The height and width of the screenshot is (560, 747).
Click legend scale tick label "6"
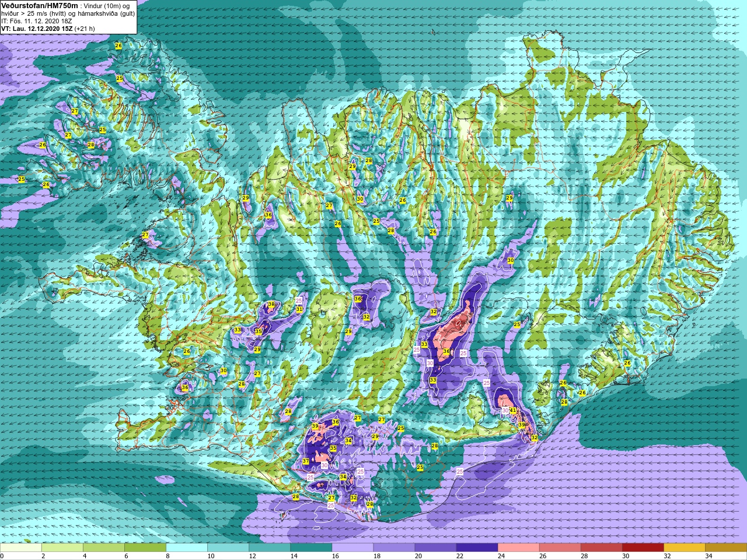[126, 556]
